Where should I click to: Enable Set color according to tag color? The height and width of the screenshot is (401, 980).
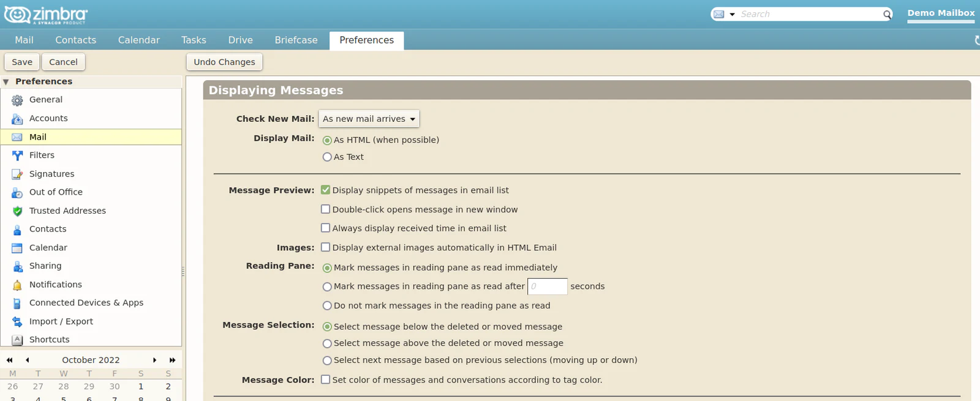[325, 380]
